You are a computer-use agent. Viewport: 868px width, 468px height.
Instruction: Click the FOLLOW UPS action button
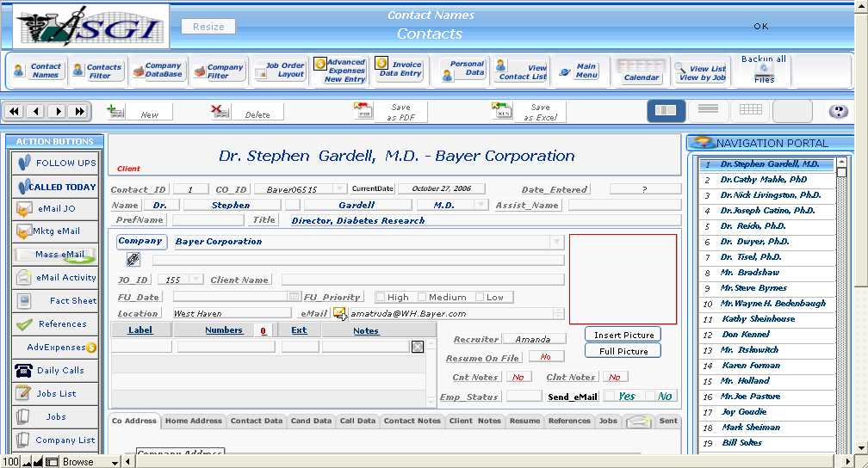click(55, 163)
